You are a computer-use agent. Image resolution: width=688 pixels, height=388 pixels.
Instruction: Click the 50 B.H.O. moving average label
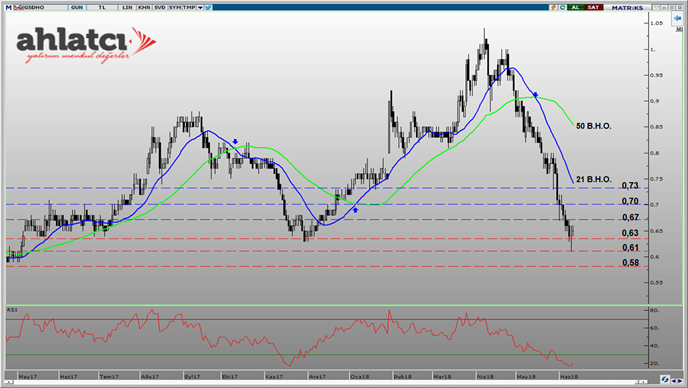coord(594,126)
